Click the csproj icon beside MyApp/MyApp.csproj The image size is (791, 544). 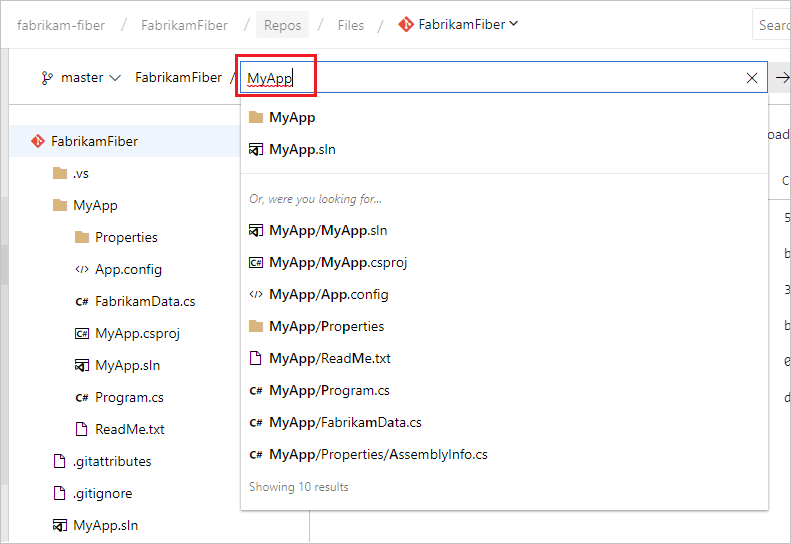(x=256, y=262)
